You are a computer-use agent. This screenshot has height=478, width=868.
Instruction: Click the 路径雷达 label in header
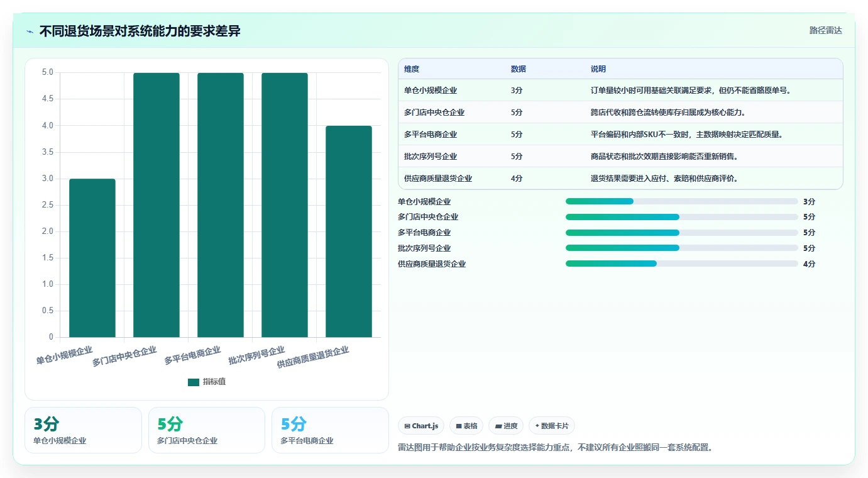(x=825, y=30)
